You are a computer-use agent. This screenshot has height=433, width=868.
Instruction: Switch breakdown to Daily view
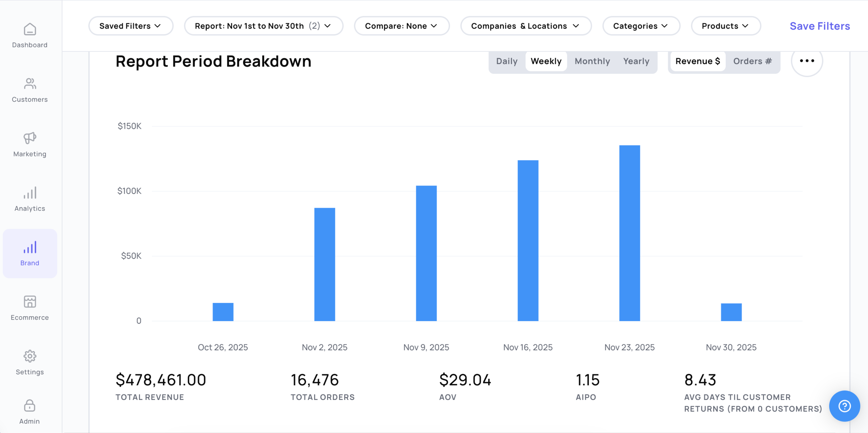tap(507, 61)
